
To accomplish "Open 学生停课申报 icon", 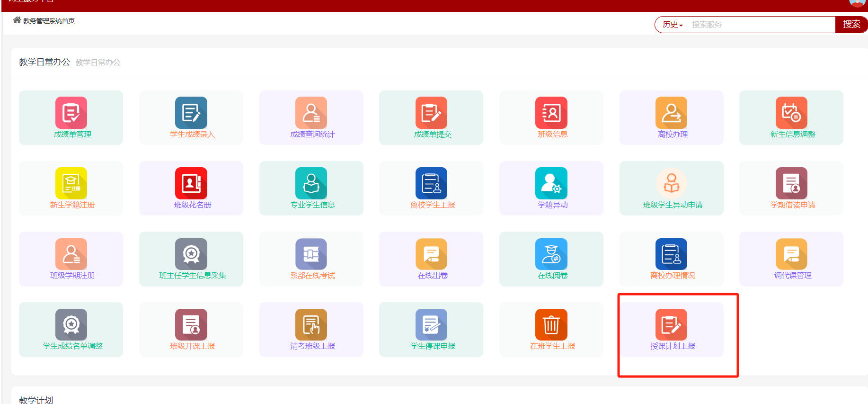I will pyautogui.click(x=431, y=324).
